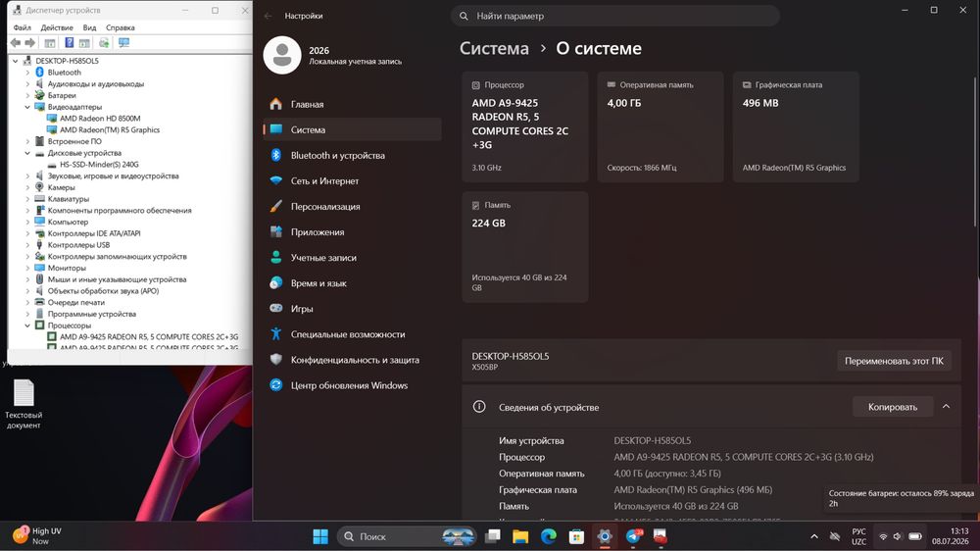Collapse Сведения об устройстве section chevron
Viewport: 980px width, 551px height.
pyautogui.click(x=947, y=407)
